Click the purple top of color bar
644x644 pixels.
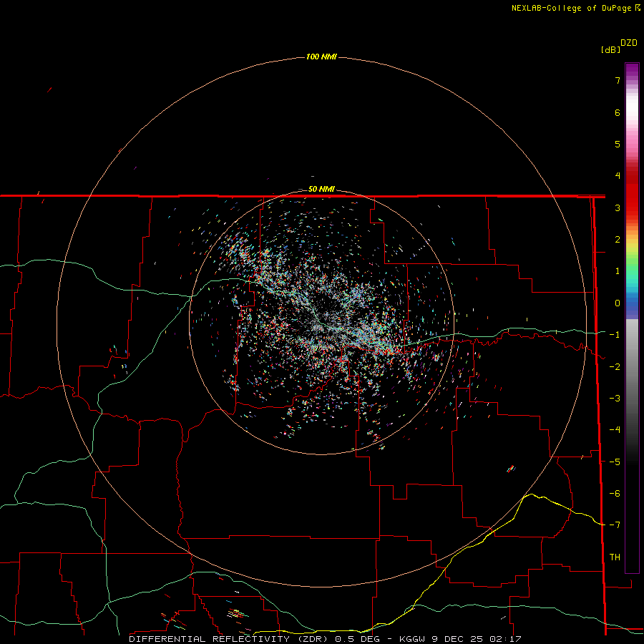click(x=632, y=70)
